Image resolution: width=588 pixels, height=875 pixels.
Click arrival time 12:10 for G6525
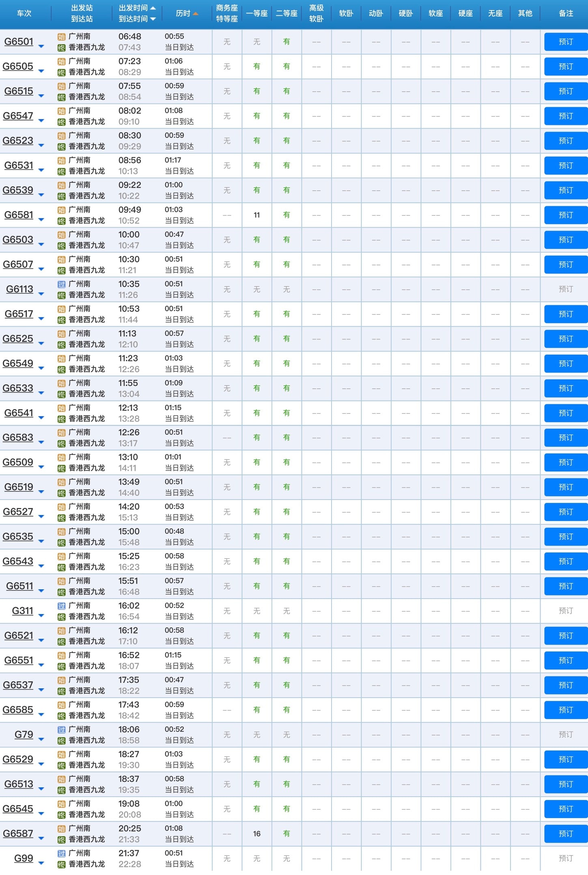tap(128, 345)
